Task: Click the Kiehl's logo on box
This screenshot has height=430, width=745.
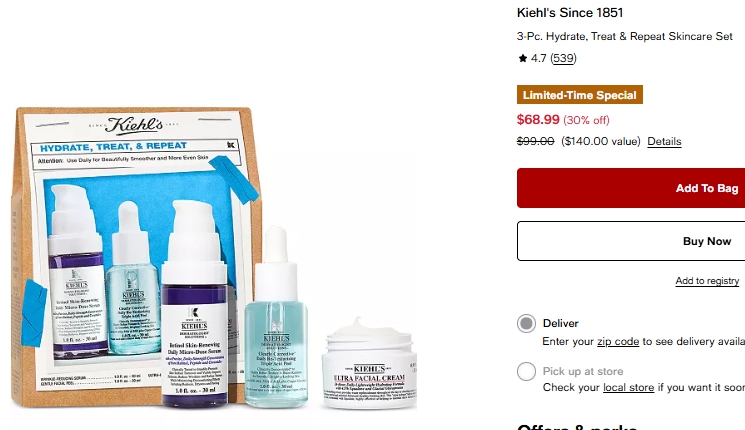Action: pyautogui.click(x=134, y=125)
